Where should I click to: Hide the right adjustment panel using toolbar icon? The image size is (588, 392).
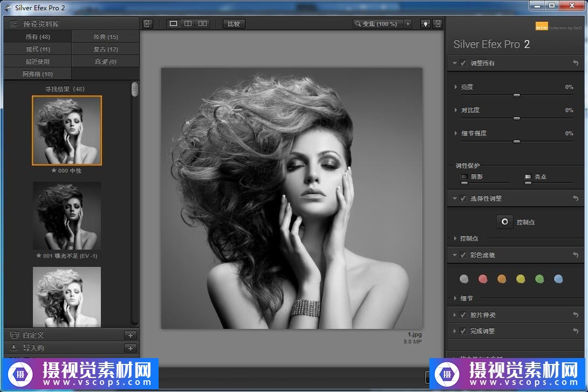pyautogui.click(x=437, y=24)
